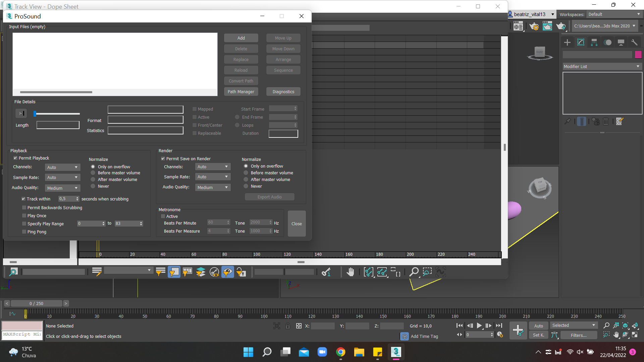
Task: Click the object color swatch
Action: click(638, 54)
